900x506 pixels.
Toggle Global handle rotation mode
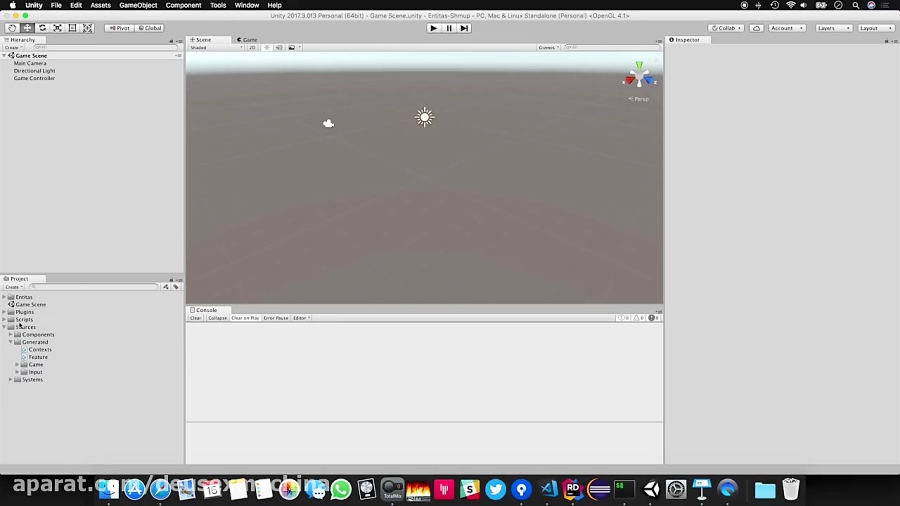pyautogui.click(x=150, y=28)
